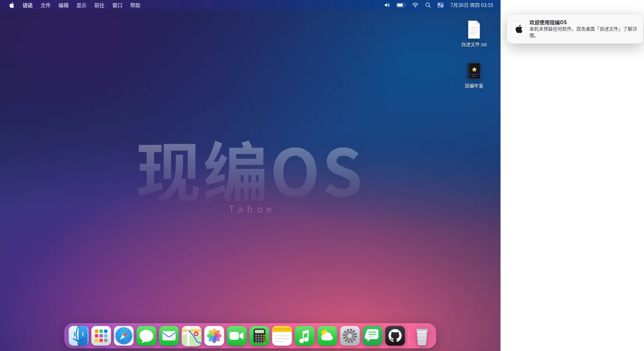Open Spotlight search magnifier icon
The height and width of the screenshot is (351, 644).
coord(428,5)
